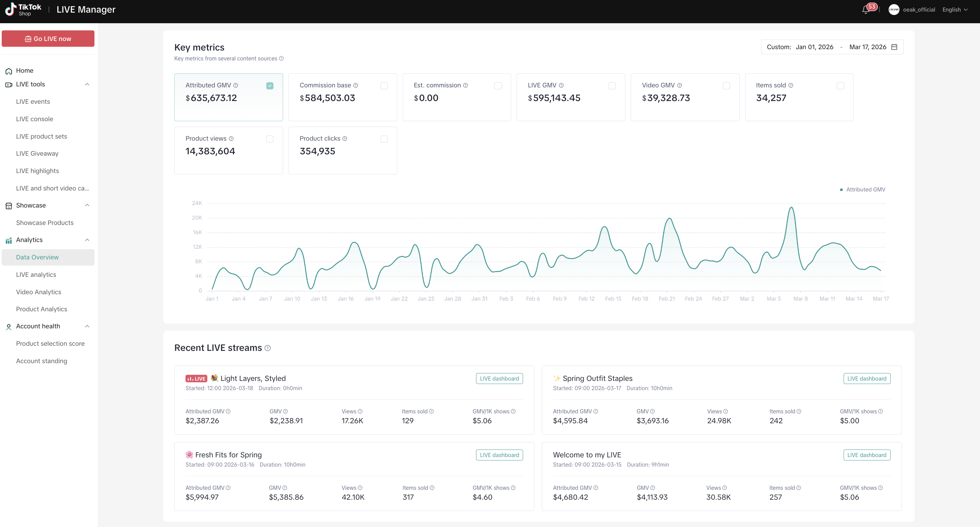Check the Product views checkbox

[x=270, y=139]
